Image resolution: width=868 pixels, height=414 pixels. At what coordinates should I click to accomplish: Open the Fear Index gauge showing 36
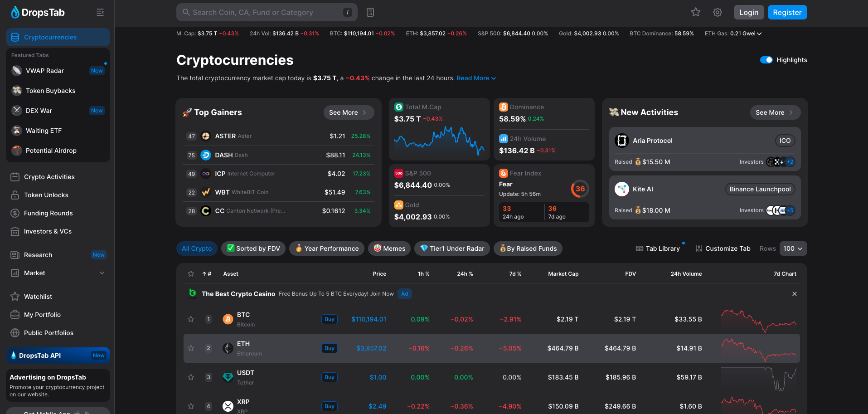pos(580,189)
